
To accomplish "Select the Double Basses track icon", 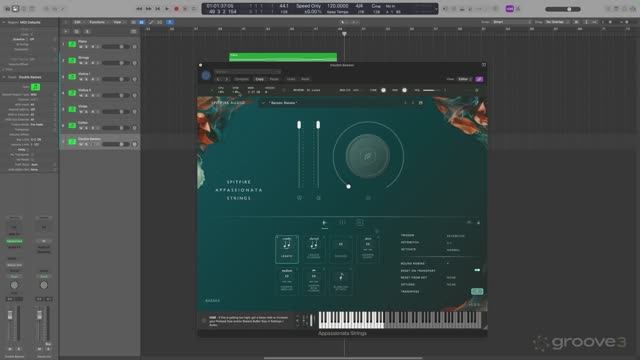I will point(72,142).
